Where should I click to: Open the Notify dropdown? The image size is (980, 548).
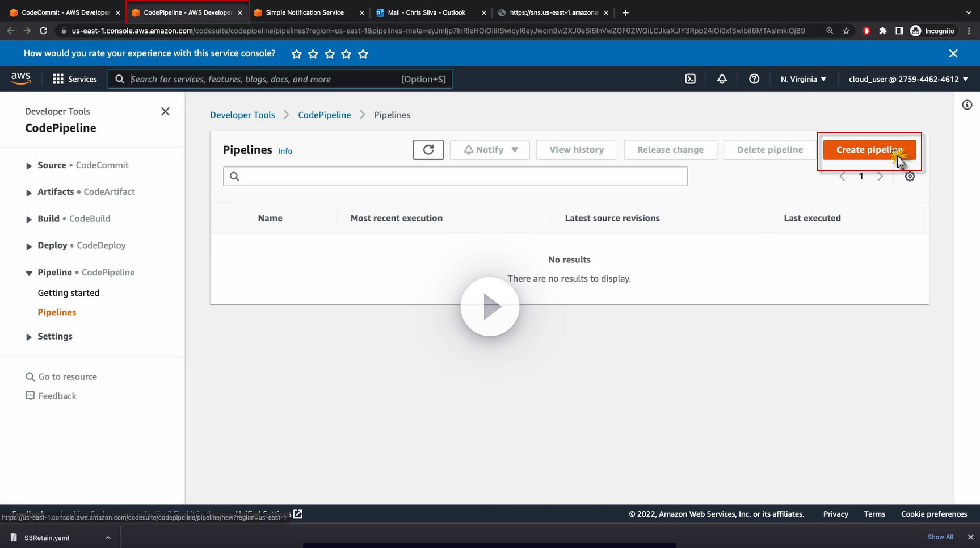[x=490, y=150]
